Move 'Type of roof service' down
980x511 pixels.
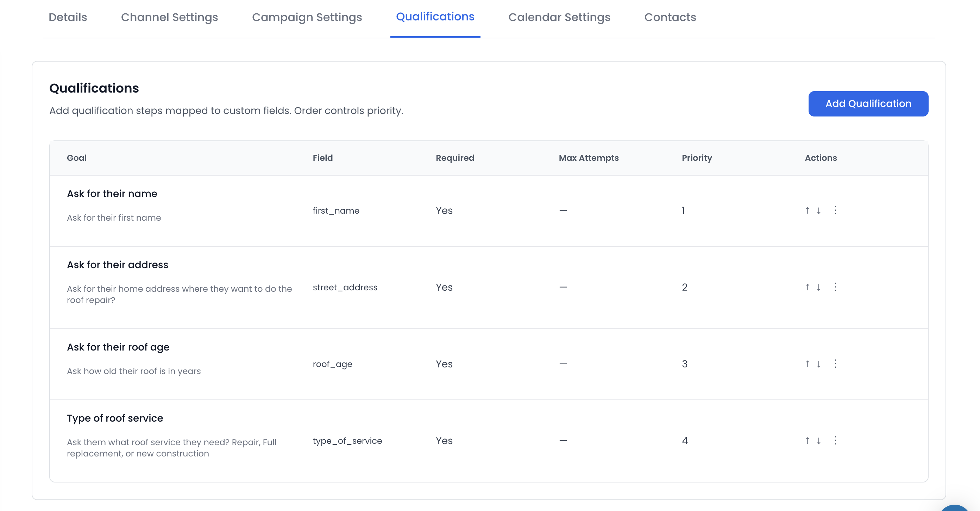[x=818, y=441]
